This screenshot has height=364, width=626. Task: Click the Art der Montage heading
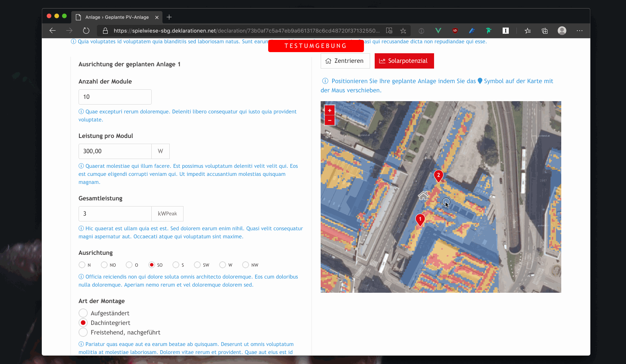[x=102, y=301]
